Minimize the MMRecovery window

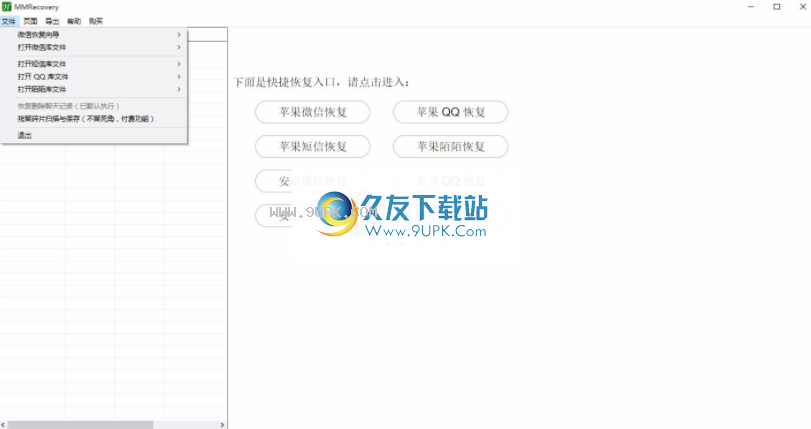pyautogui.click(x=751, y=7)
